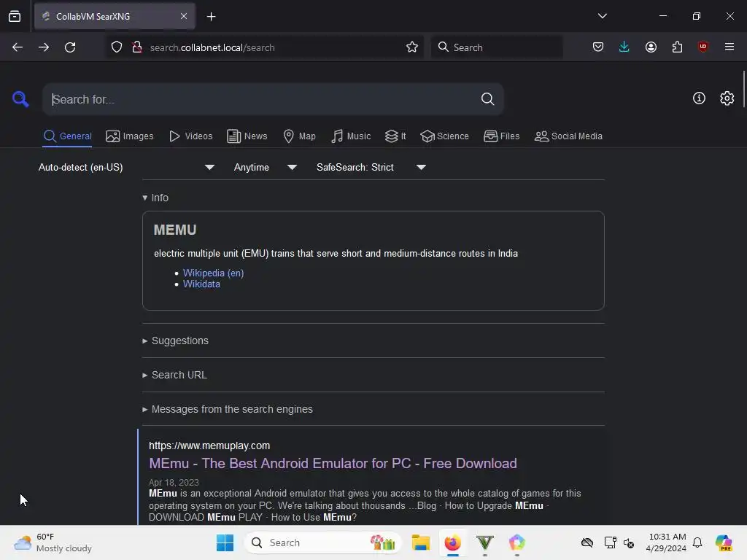
Task: Collapse the Info section
Action: (155, 198)
